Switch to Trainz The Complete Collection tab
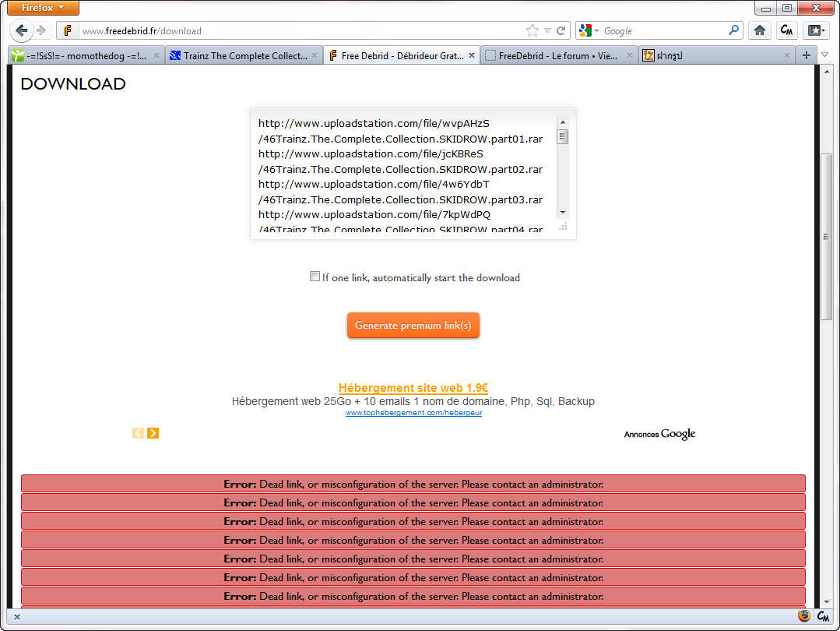This screenshot has width=840, height=631. point(244,55)
